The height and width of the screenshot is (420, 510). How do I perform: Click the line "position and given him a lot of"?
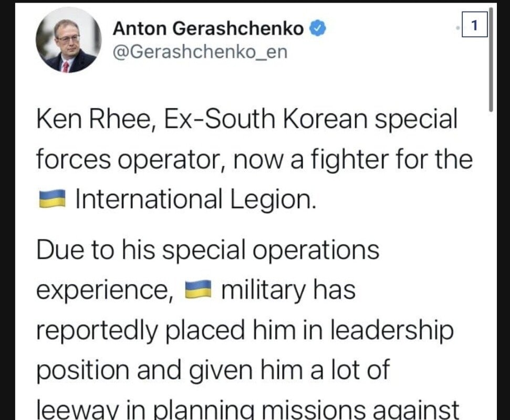(213, 370)
